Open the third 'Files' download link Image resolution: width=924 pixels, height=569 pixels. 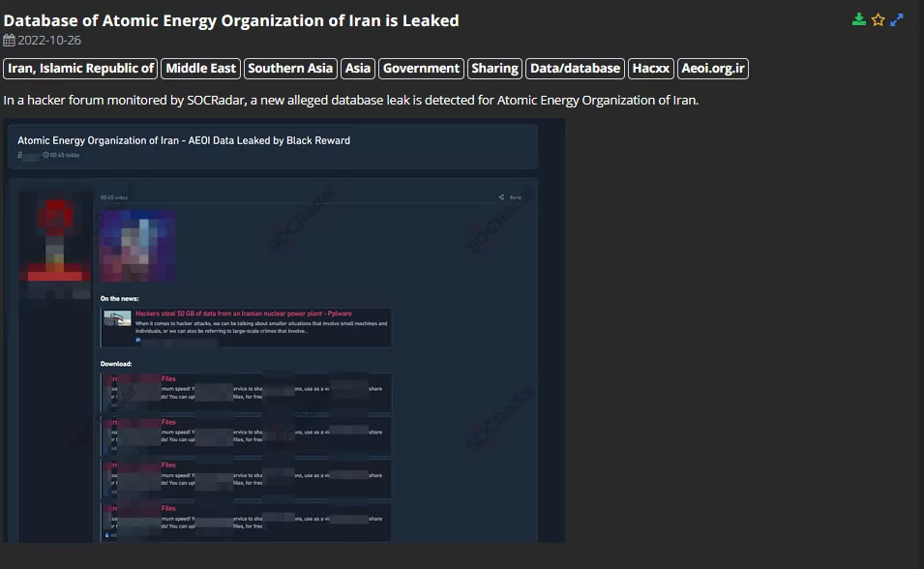click(x=168, y=465)
